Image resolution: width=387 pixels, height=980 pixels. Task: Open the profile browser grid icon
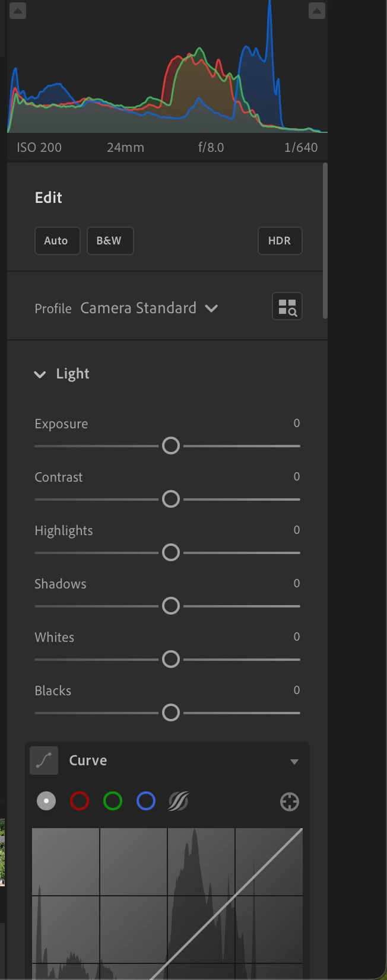[x=287, y=307]
